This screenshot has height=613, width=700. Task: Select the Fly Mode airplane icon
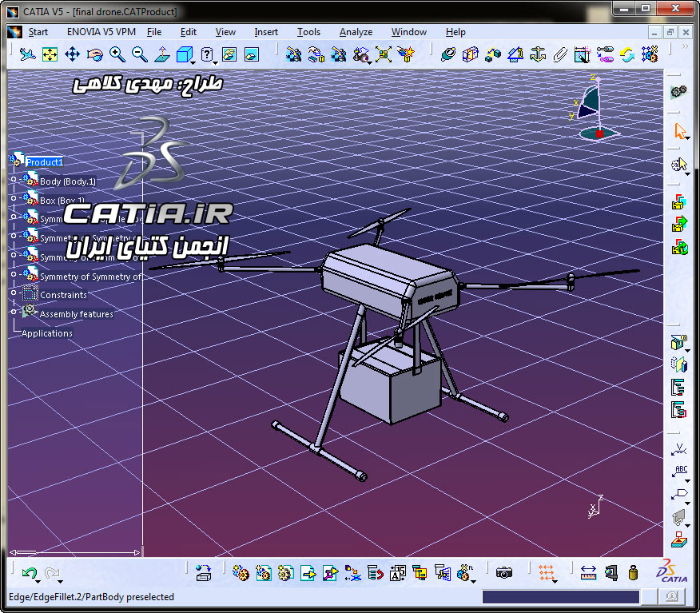pos(27,54)
